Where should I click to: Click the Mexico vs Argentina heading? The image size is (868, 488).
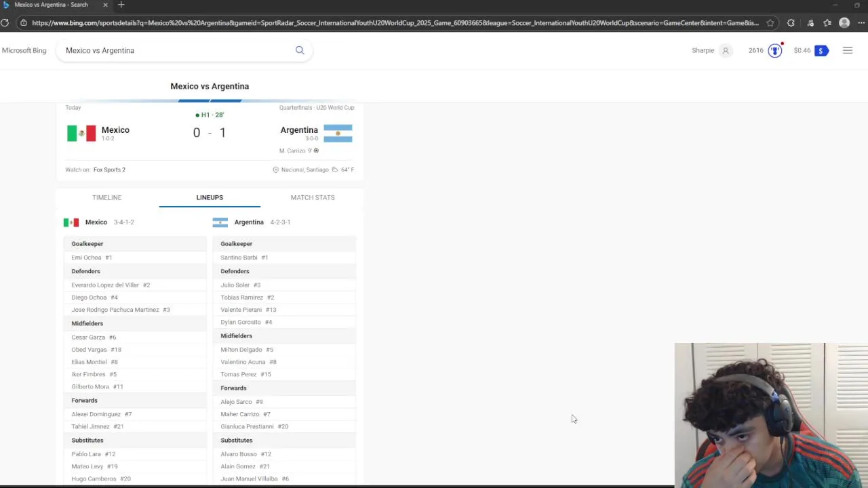click(210, 86)
